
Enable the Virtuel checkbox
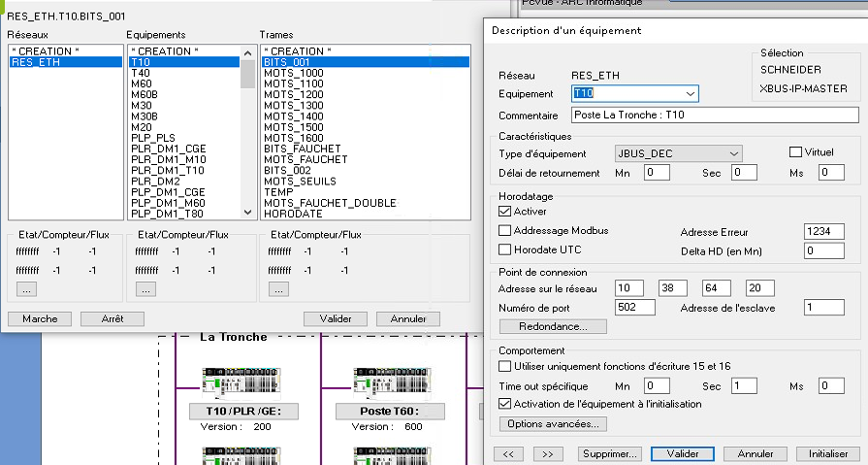click(x=796, y=152)
